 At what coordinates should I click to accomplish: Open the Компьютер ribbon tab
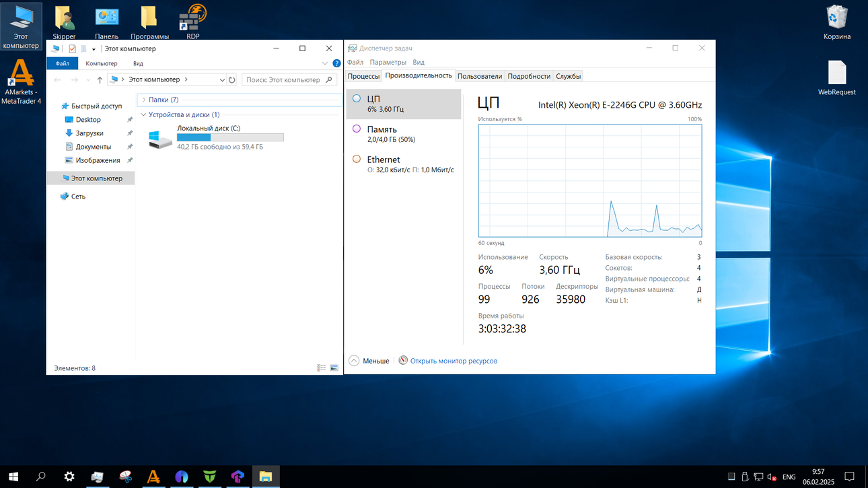102,63
